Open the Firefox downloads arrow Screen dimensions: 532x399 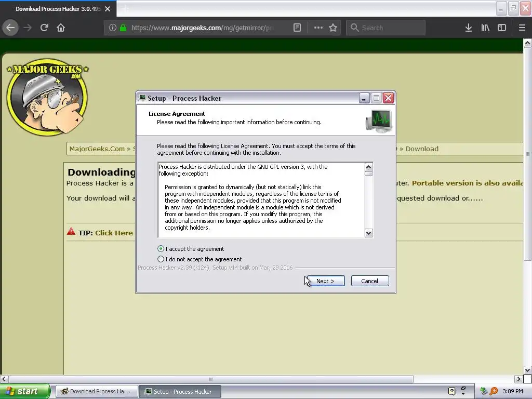click(469, 28)
